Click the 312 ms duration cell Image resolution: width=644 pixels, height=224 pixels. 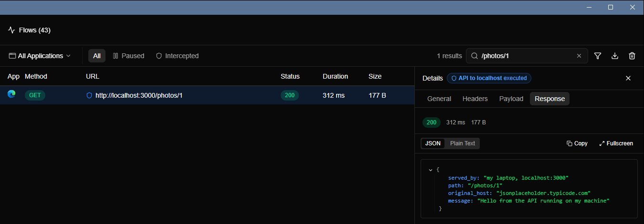pyautogui.click(x=334, y=95)
